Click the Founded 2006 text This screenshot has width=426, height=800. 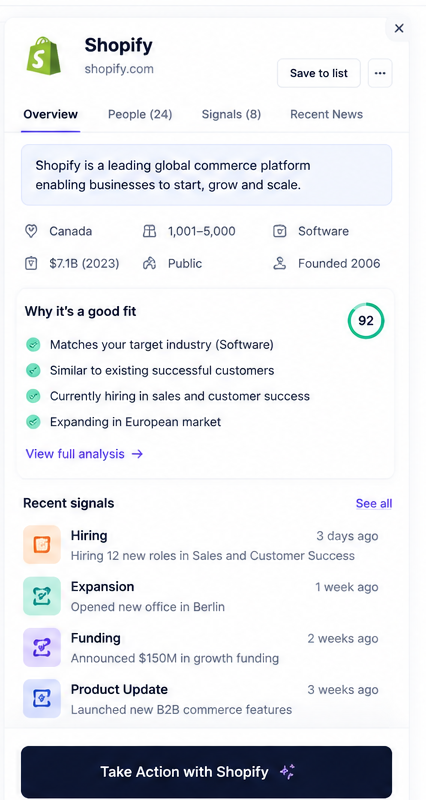click(x=339, y=264)
